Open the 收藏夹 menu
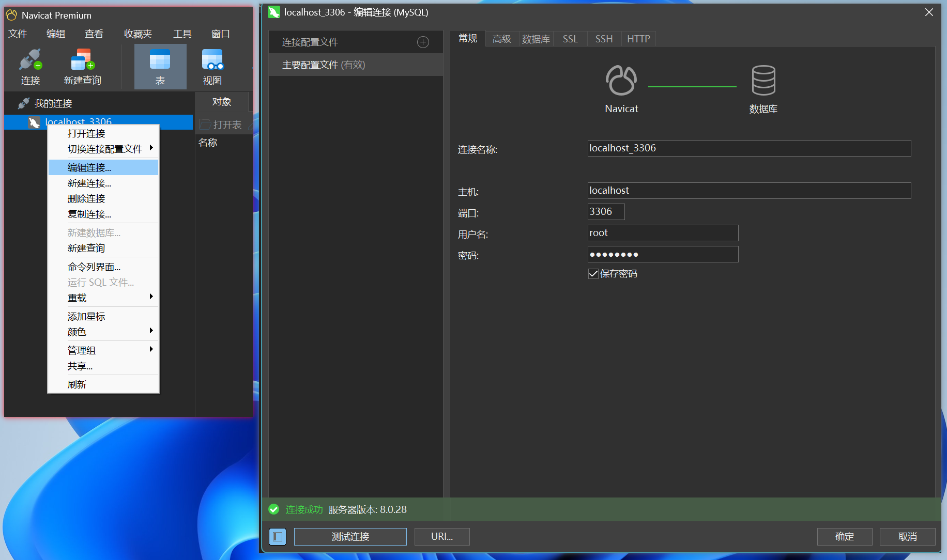 (138, 34)
